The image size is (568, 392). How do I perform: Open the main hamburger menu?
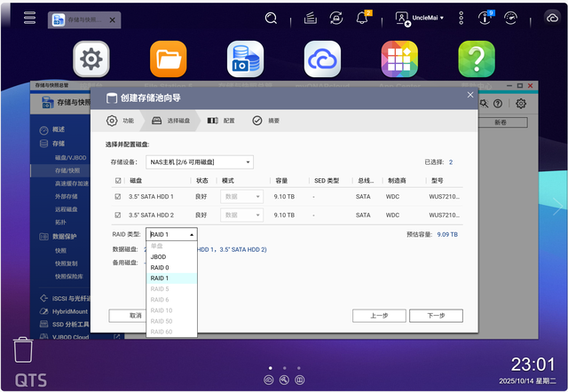(30, 18)
